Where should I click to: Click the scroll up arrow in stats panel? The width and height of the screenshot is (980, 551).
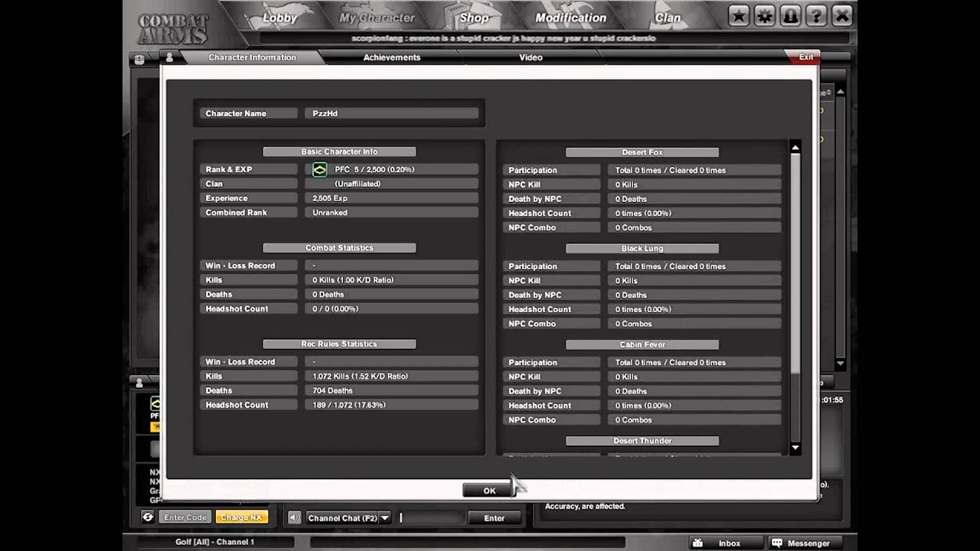pos(795,147)
